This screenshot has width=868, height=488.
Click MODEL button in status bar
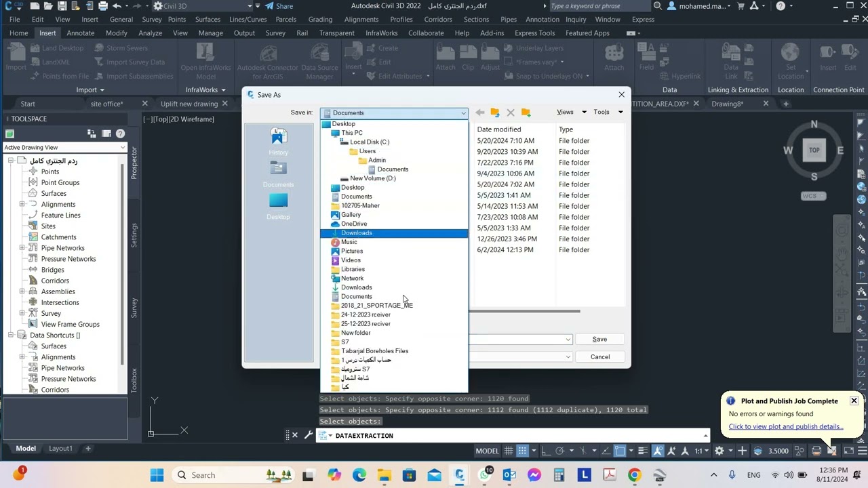click(x=487, y=451)
